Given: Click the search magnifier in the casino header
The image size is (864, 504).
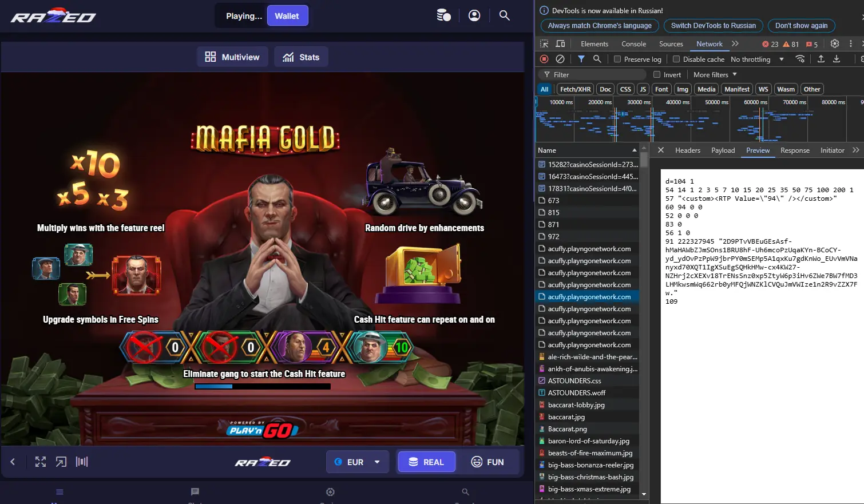Looking at the screenshot, I should click(x=504, y=15).
